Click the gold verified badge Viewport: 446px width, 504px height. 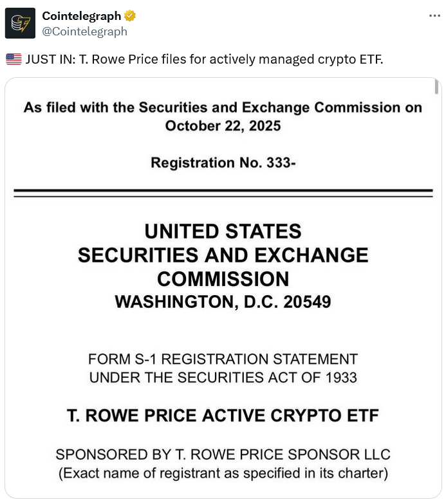[x=130, y=16]
